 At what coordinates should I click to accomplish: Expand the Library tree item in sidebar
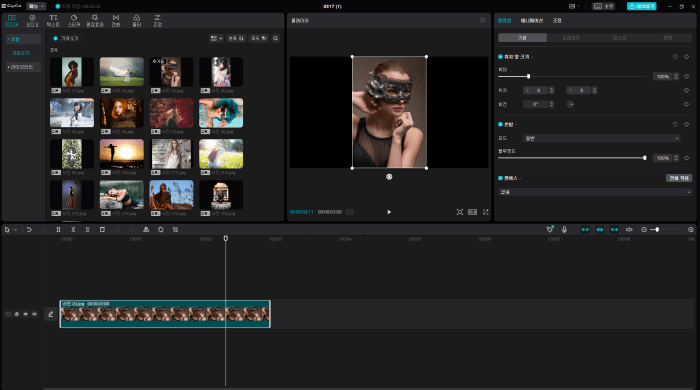click(23, 67)
